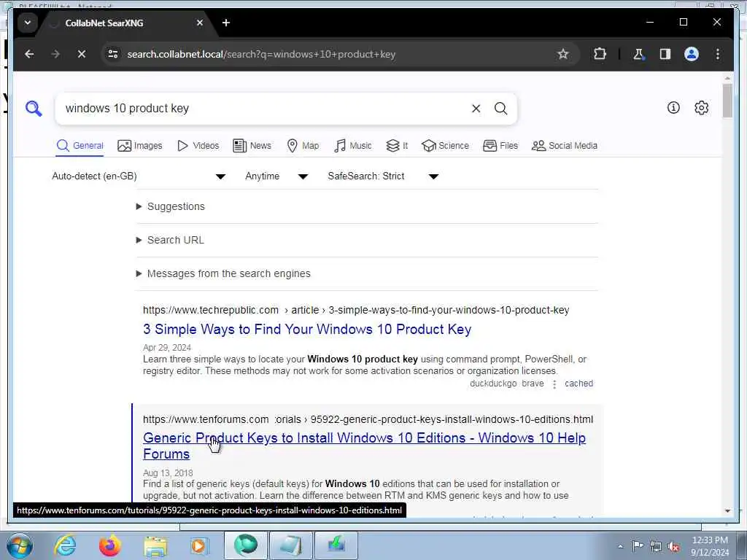Click the SearXNG magnifier logo
This screenshot has width=747, height=560.
coord(34,109)
